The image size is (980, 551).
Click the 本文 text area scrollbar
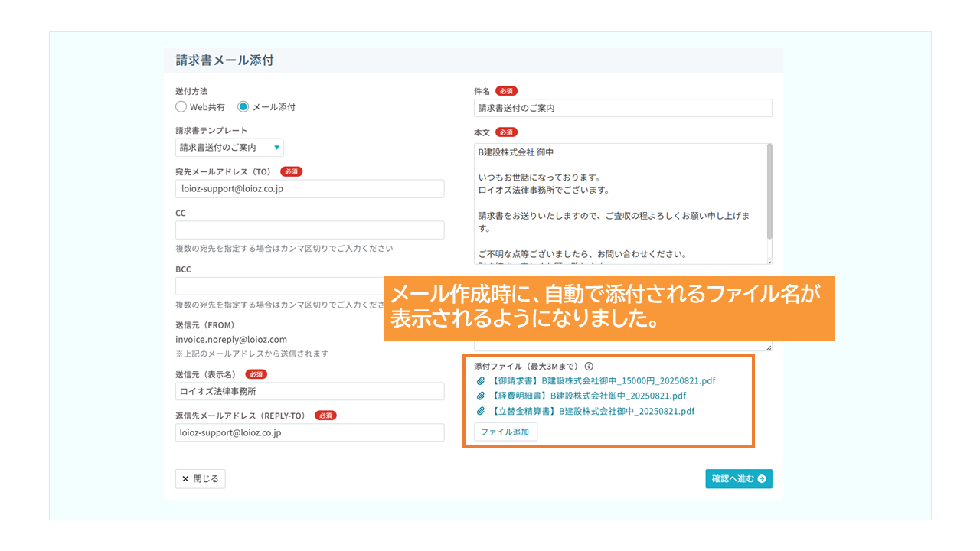pyautogui.click(x=769, y=191)
